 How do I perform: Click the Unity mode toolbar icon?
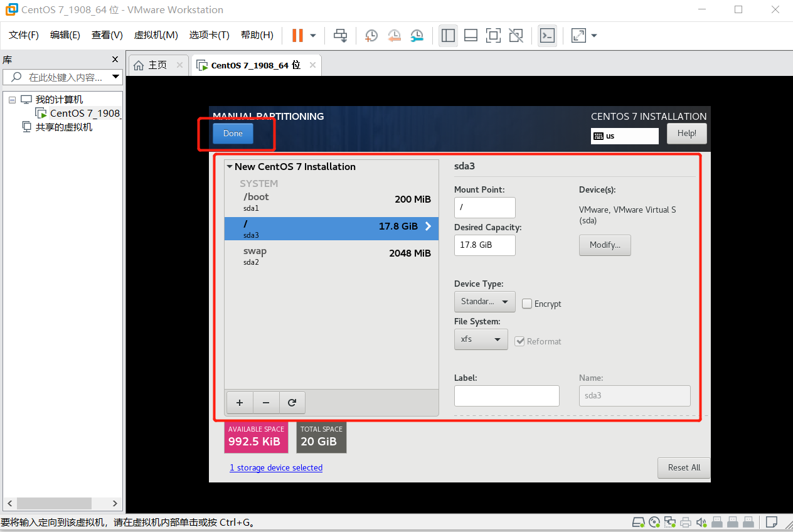[x=516, y=35]
